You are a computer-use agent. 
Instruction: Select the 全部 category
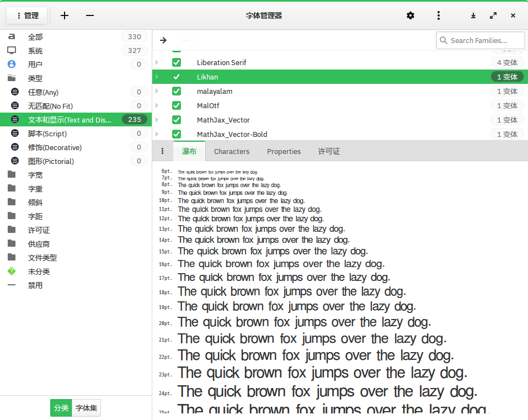76,37
